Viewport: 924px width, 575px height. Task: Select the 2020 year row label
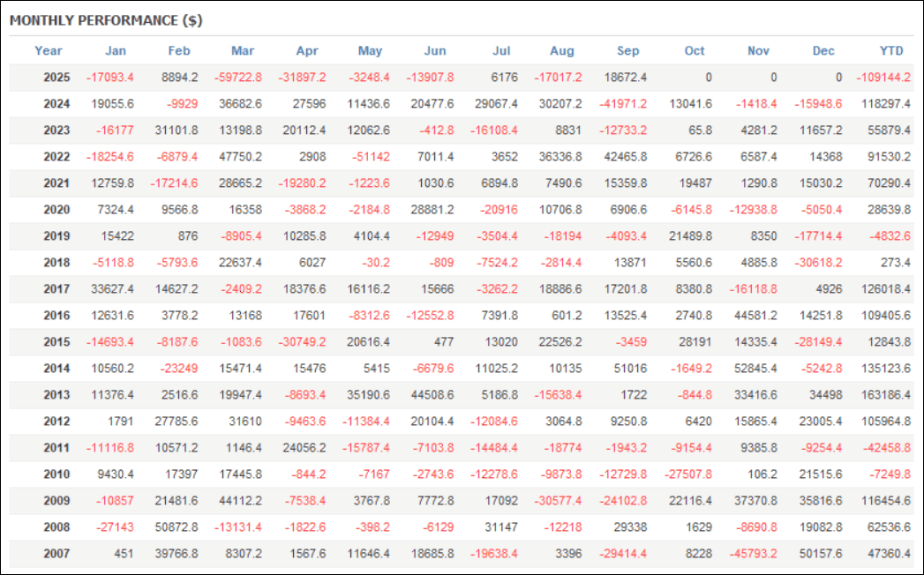[x=56, y=210]
